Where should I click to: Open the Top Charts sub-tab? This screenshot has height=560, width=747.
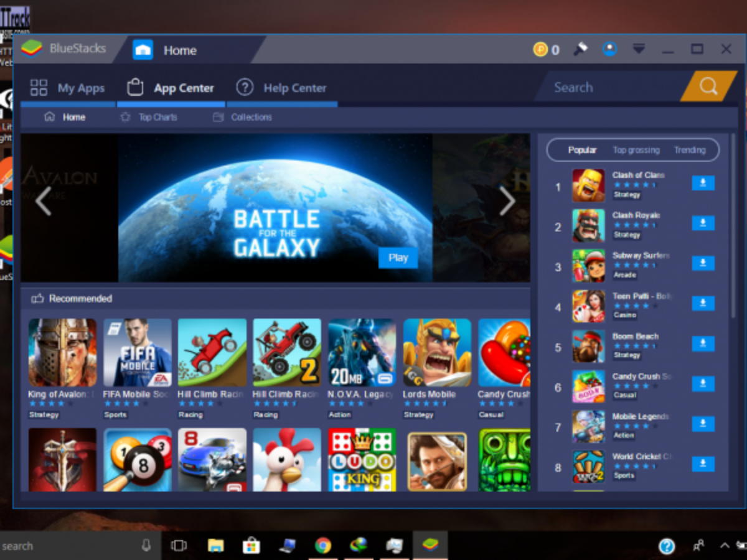coord(149,117)
